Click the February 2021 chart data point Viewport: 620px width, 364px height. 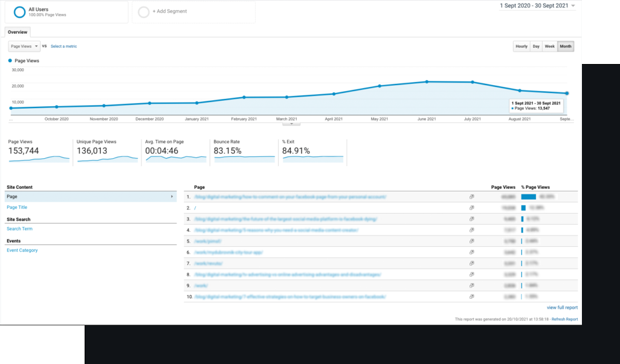tap(244, 97)
